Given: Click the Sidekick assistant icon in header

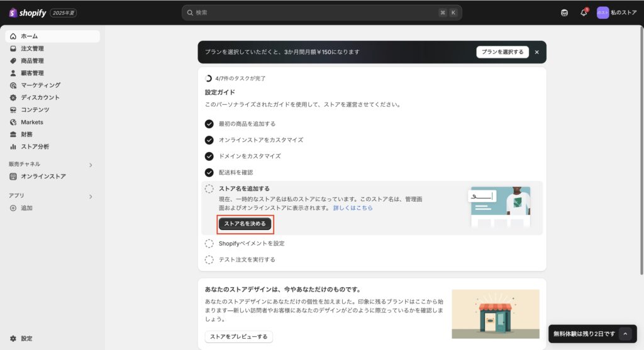Looking at the screenshot, I should tap(564, 13).
